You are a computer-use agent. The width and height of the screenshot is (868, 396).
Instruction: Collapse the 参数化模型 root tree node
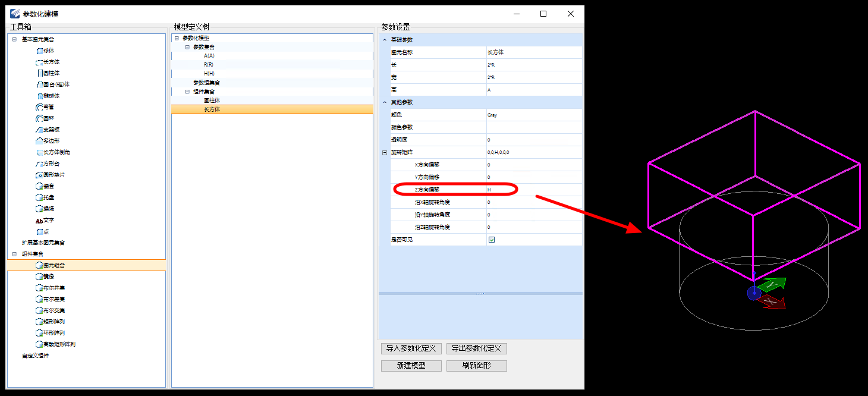(x=177, y=38)
